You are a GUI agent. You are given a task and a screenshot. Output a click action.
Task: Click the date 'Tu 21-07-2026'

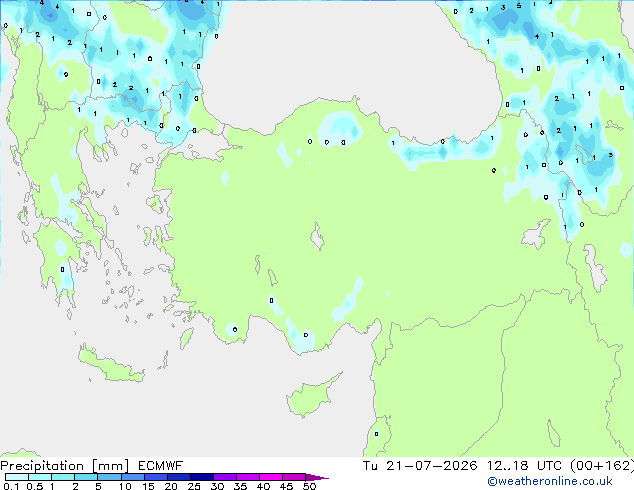pyautogui.click(x=420, y=466)
